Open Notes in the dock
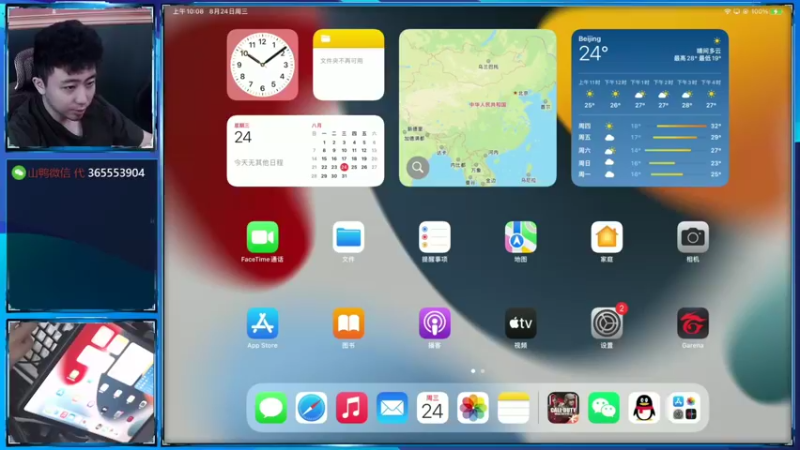 [513, 408]
